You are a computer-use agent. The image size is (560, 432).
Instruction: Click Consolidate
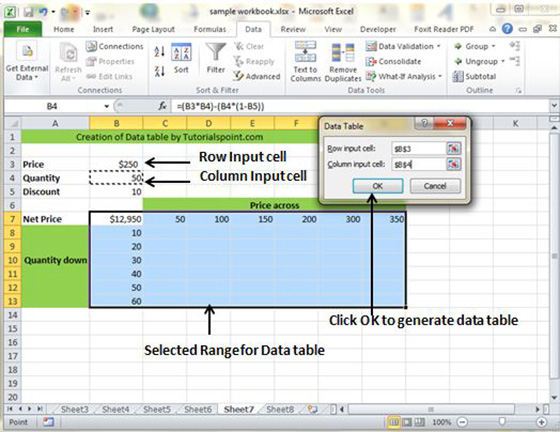(x=394, y=61)
